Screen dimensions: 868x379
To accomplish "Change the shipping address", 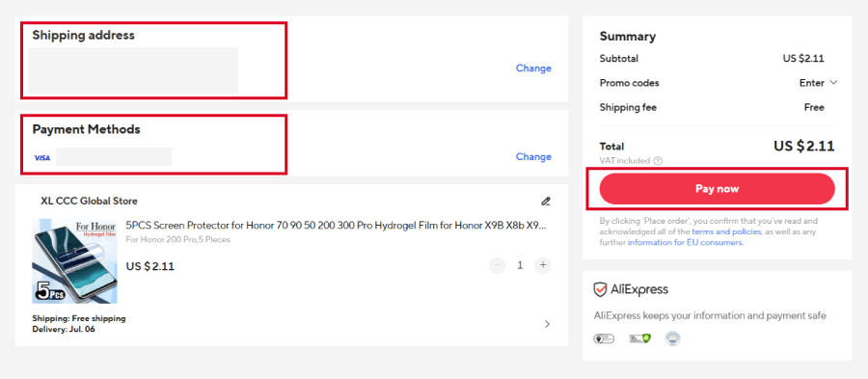I will click(533, 68).
